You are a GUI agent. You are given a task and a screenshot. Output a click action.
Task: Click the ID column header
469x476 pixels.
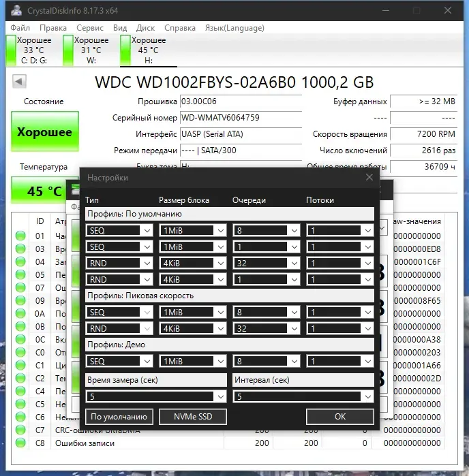click(40, 221)
